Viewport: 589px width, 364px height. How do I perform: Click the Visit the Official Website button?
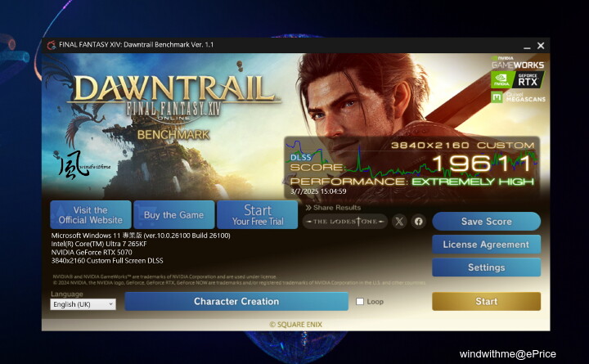click(x=91, y=215)
